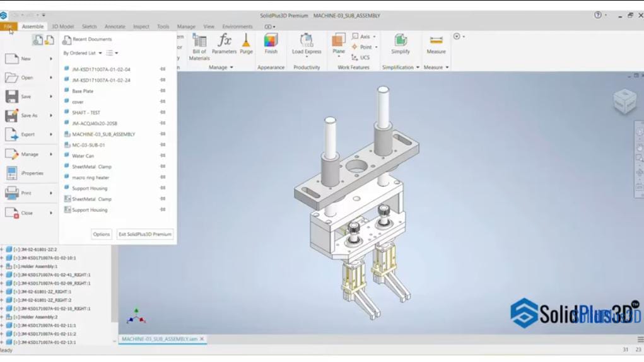Click Exit SolidPlus3D Premium button
Viewport: 644px width, 362px height.
tap(145, 234)
